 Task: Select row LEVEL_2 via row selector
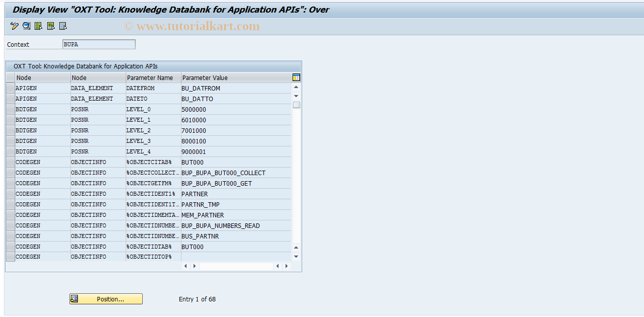(10, 130)
